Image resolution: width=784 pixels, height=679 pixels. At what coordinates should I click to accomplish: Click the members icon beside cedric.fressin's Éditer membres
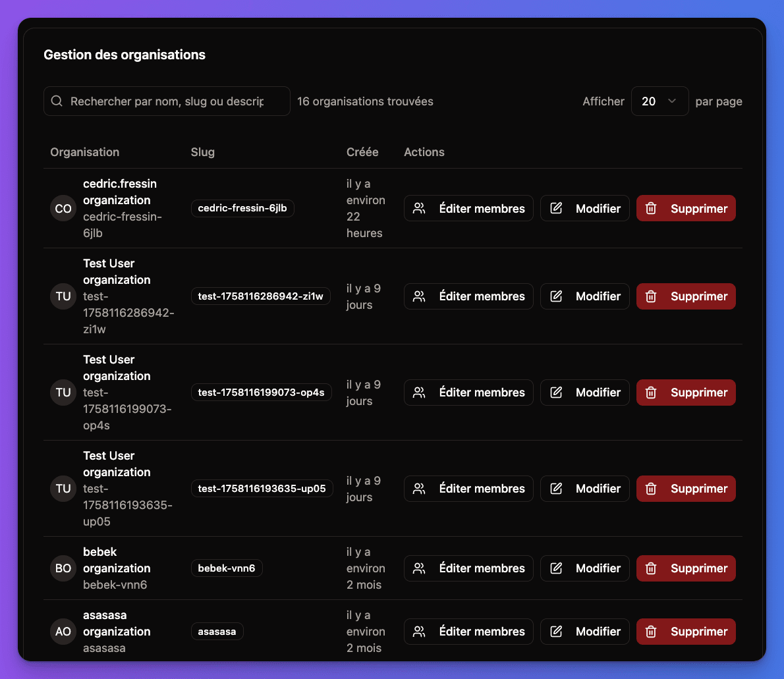click(418, 208)
